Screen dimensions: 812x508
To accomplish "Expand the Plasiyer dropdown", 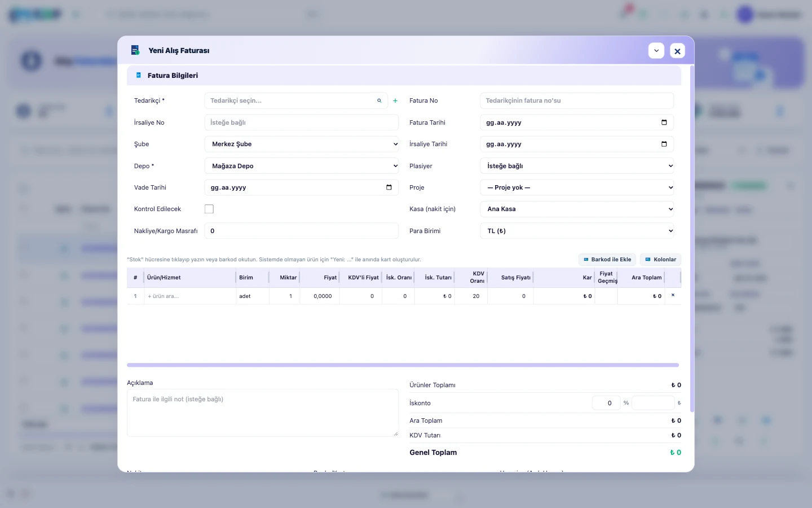I will tap(577, 166).
